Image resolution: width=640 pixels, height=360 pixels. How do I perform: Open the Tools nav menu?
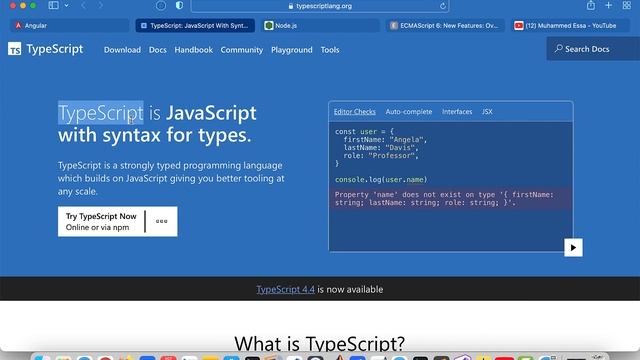(330, 50)
